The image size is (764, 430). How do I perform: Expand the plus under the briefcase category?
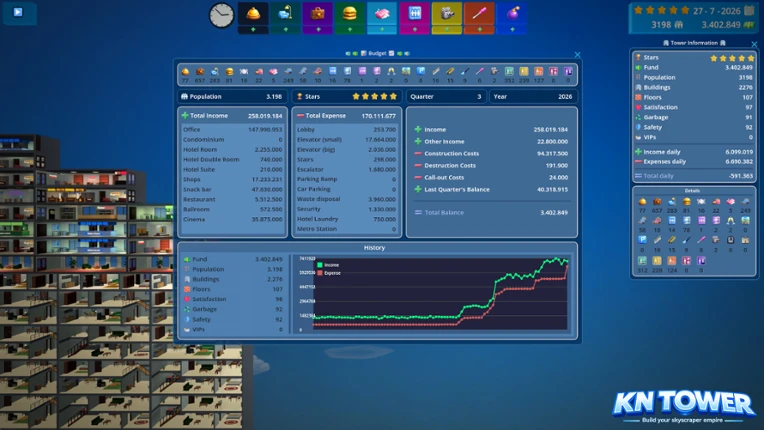click(x=318, y=30)
